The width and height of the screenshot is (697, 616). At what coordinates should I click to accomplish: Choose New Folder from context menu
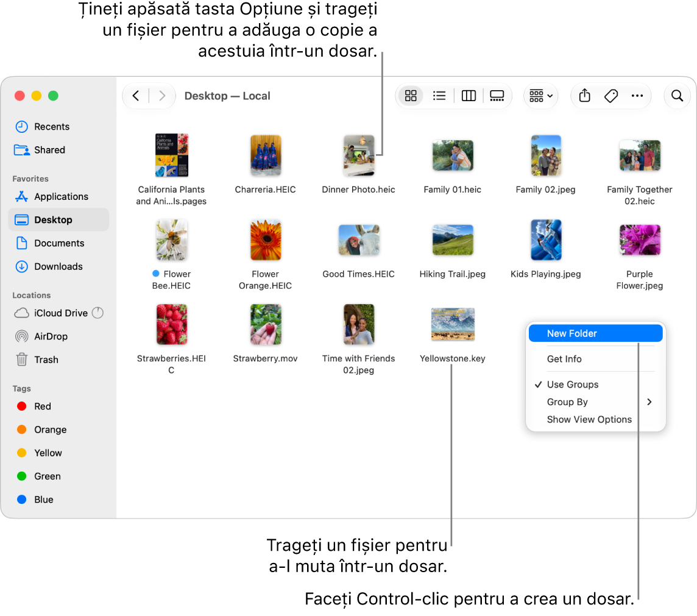tap(595, 333)
